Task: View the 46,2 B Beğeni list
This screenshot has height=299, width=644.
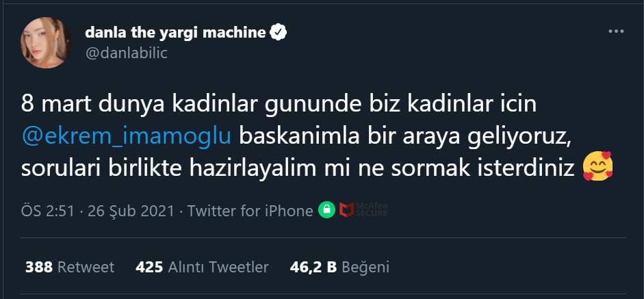Action: click(x=339, y=267)
